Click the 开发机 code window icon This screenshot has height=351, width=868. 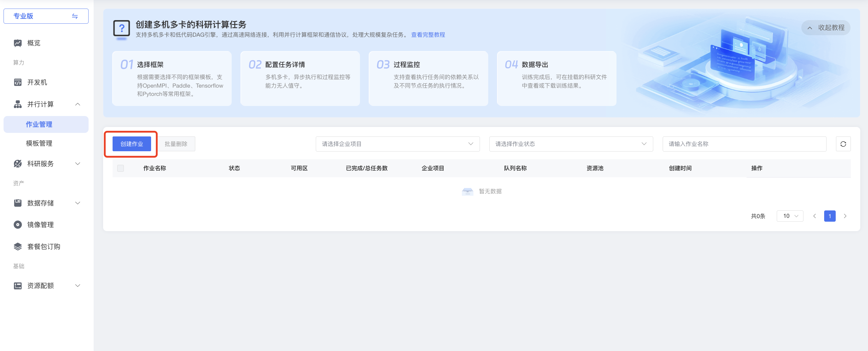(18, 83)
